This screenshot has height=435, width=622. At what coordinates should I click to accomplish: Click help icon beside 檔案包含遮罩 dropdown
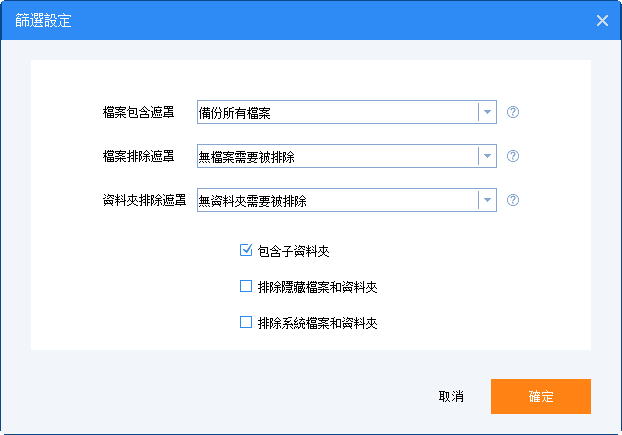click(x=513, y=112)
